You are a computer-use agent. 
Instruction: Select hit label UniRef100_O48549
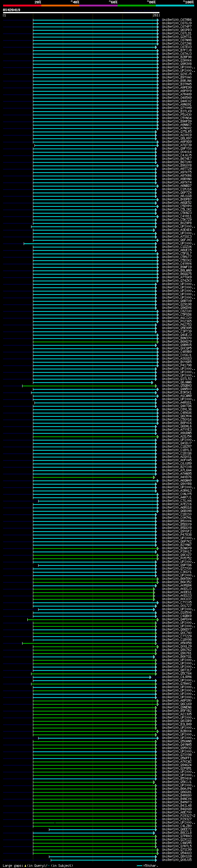click(x=177, y=98)
